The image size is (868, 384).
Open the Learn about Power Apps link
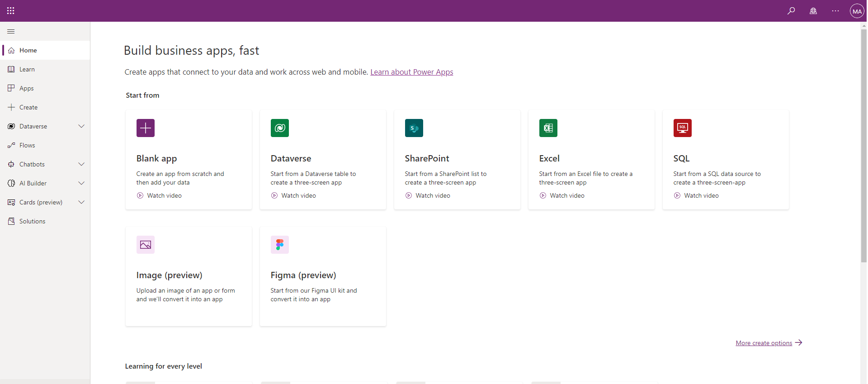pyautogui.click(x=411, y=72)
